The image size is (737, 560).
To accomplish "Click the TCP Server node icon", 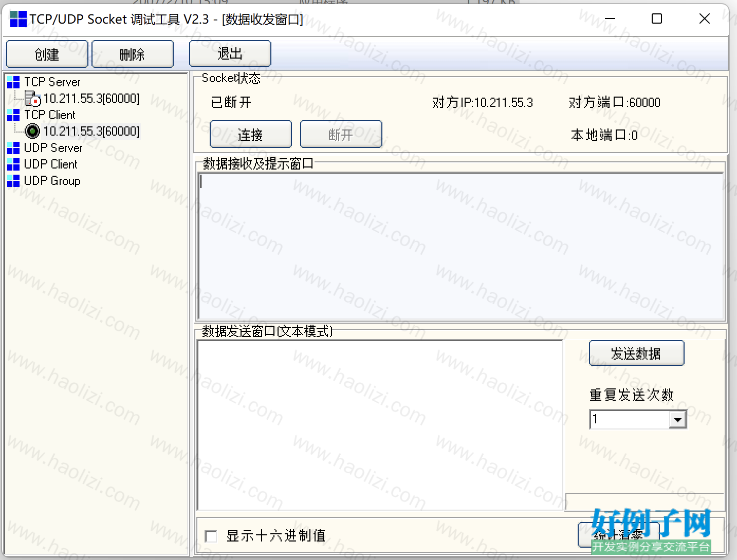I will (14, 82).
